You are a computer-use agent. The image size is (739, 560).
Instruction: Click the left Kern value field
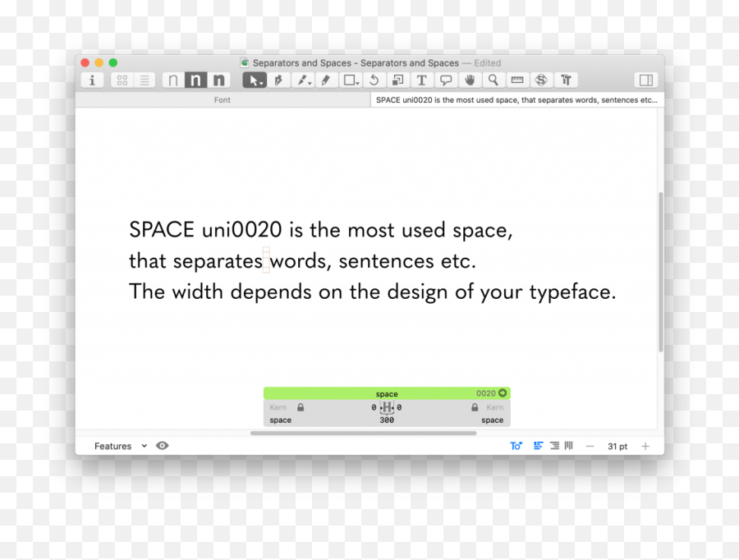(278, 407)
